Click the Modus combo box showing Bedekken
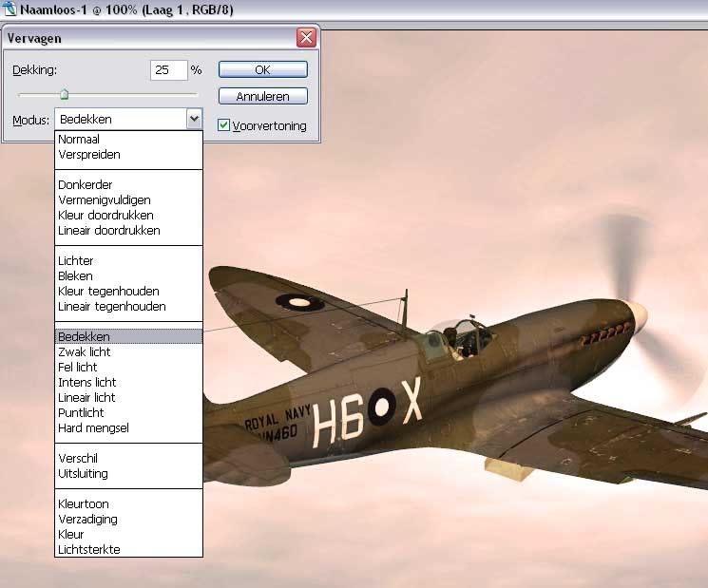The height and width of the screenshot is (588, 708). (x=128, y=119)
